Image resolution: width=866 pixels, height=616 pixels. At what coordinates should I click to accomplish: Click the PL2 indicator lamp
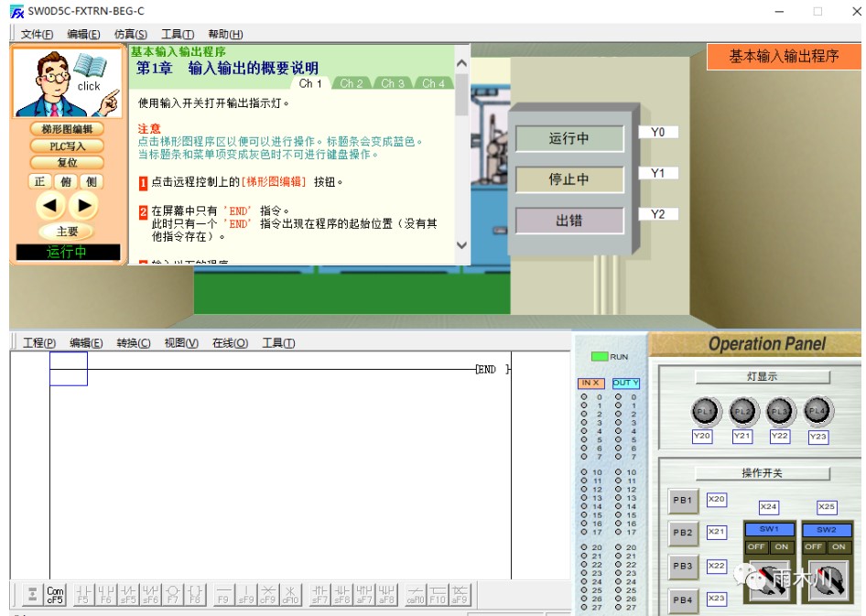pos(742,411)
